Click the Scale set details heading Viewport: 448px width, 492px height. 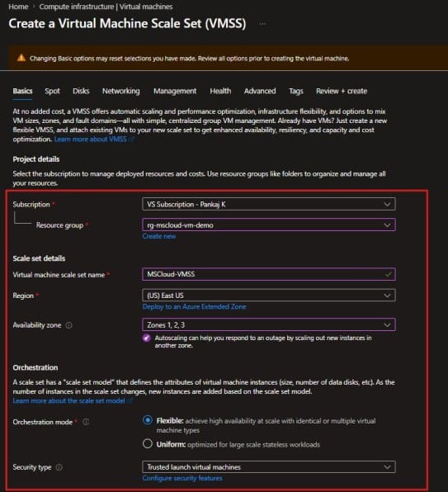coord(39,258)
